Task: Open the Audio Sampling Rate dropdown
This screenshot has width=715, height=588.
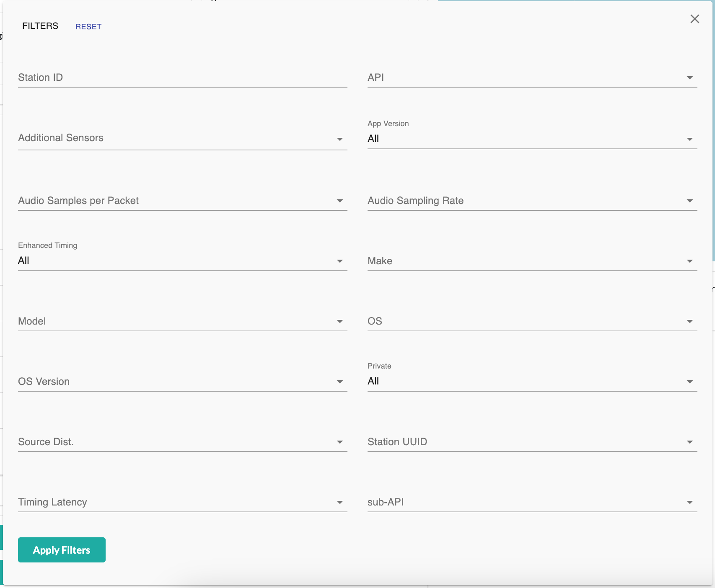Action: pos(532,201)
